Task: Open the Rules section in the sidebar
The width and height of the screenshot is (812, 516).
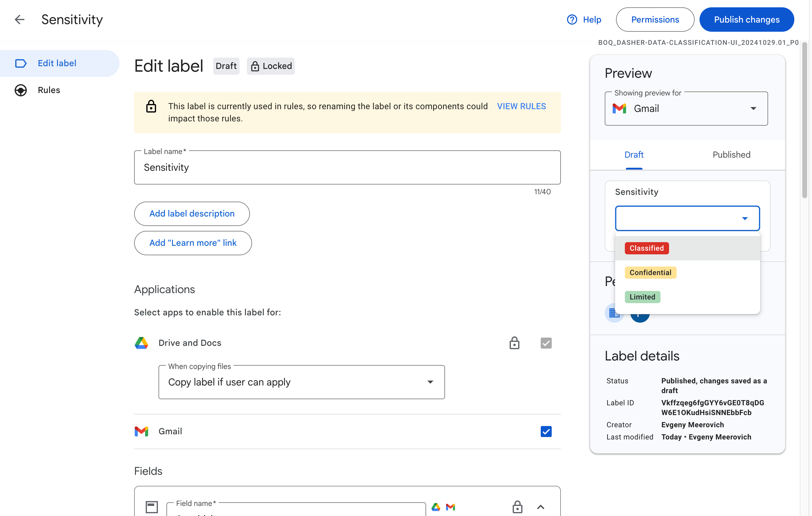Action: (48, 90)
